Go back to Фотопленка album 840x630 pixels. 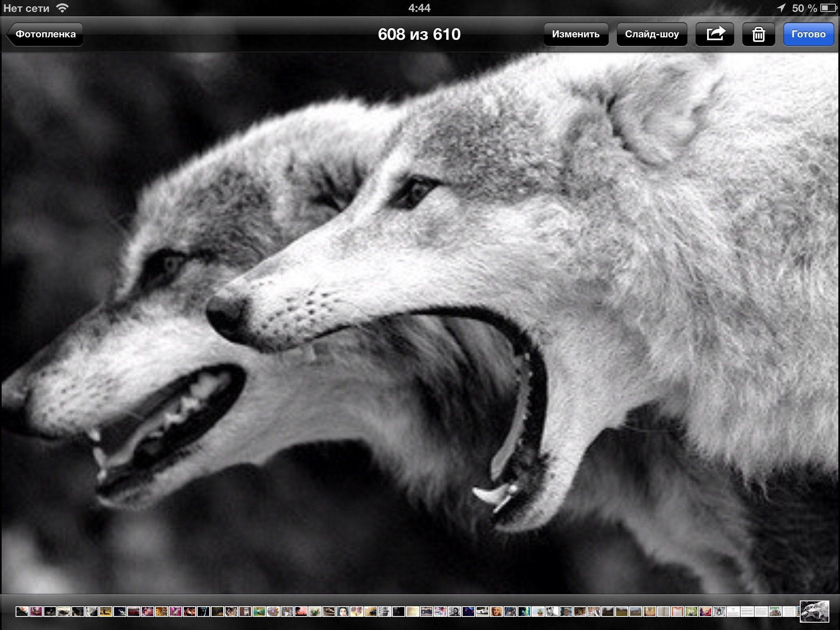pos(45,34)
